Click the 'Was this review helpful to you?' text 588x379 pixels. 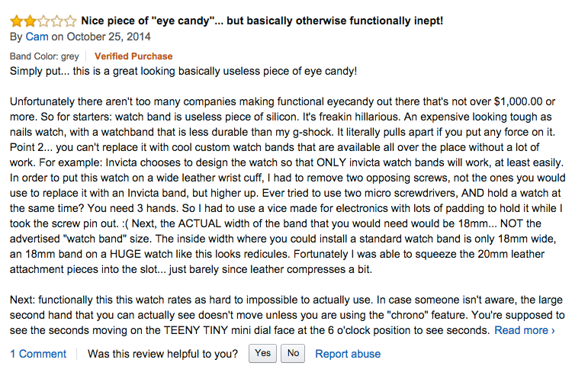162,354
